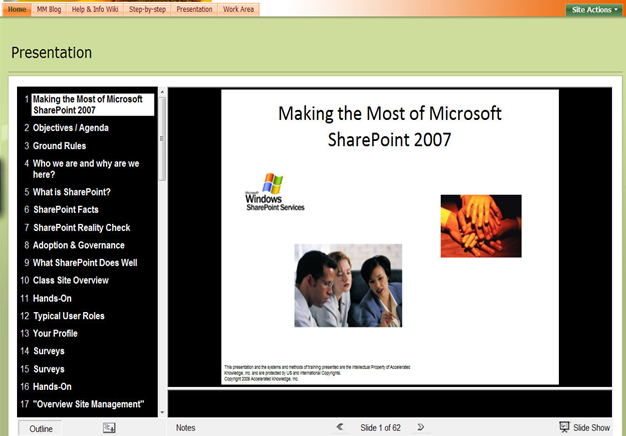Navigate to Help & Info Wiki
Viewport: 626px width, 436px height.
95,9
